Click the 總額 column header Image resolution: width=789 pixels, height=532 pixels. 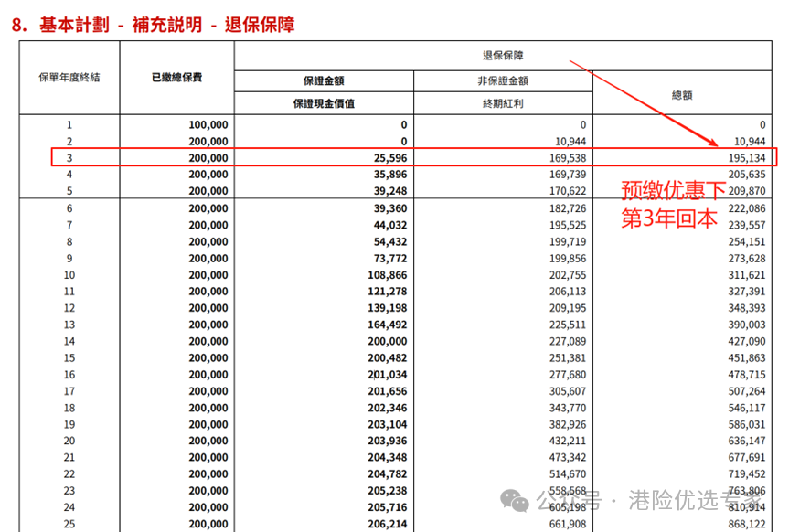click(682, 95)
